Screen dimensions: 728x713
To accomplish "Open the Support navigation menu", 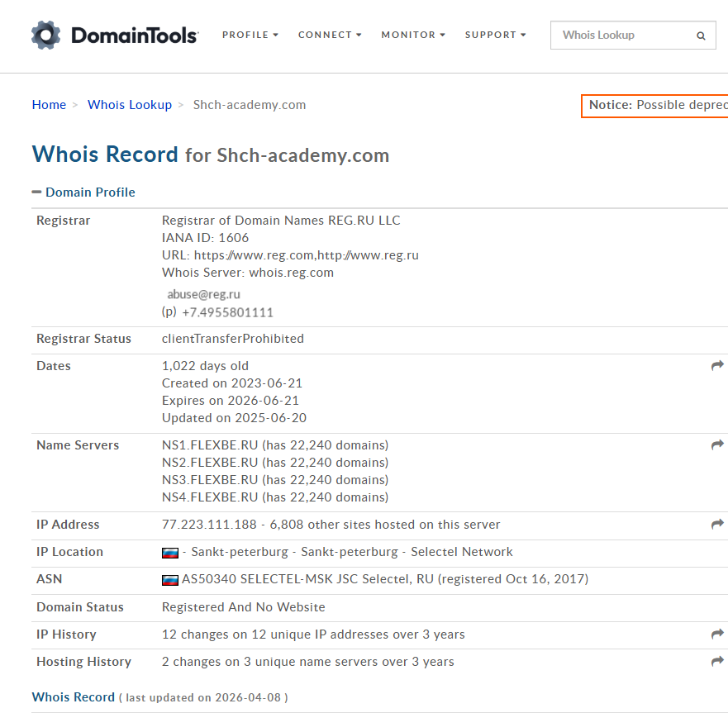I will click(x=495, y=35).
